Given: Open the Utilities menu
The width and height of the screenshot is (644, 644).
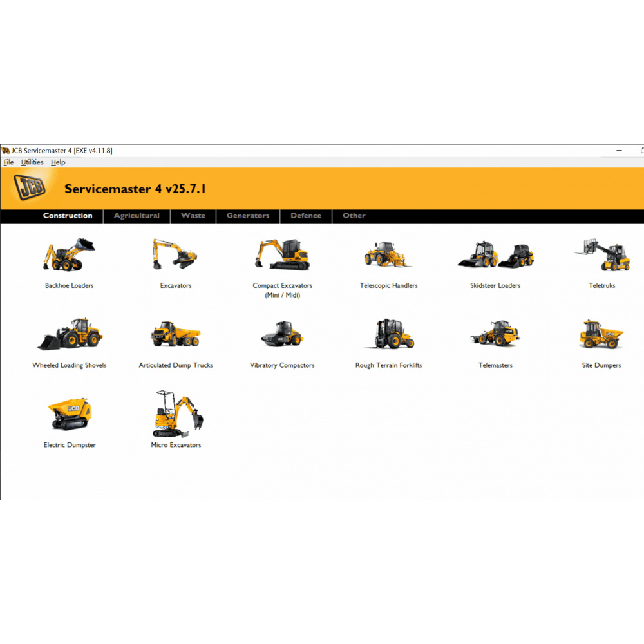Looking at the screenshot, I should [x=32, y=162].
